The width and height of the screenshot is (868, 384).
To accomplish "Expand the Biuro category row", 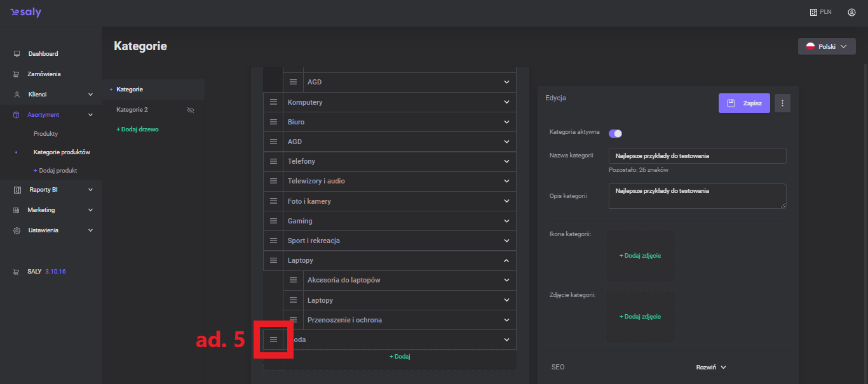I will tap(506, 122).
